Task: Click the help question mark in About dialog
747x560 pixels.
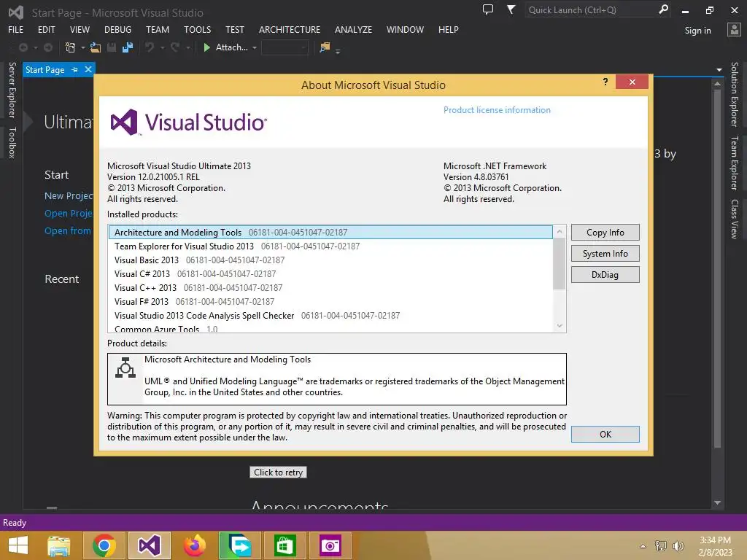Action: pos(605,82)
